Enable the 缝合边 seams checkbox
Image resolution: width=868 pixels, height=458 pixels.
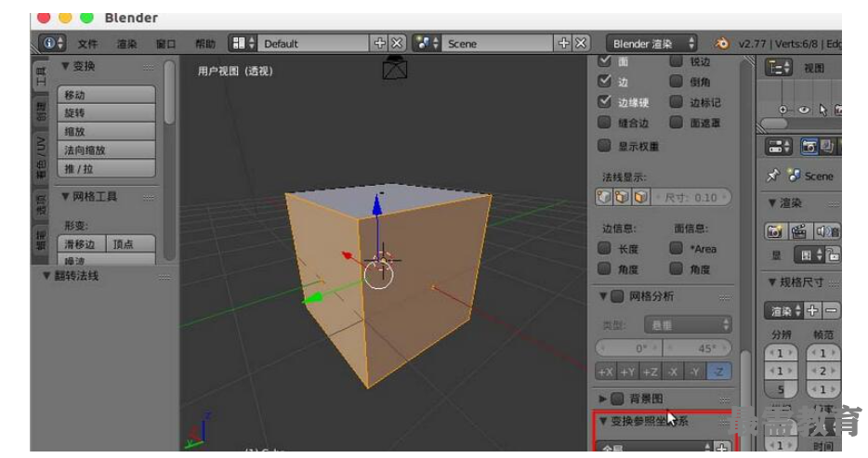[x=604, y=123]
